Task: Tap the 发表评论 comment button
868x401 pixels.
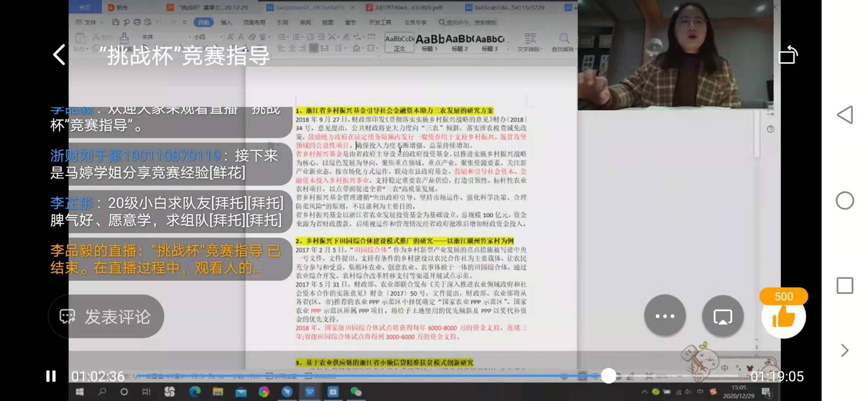Action: click(x=106, y=317)
